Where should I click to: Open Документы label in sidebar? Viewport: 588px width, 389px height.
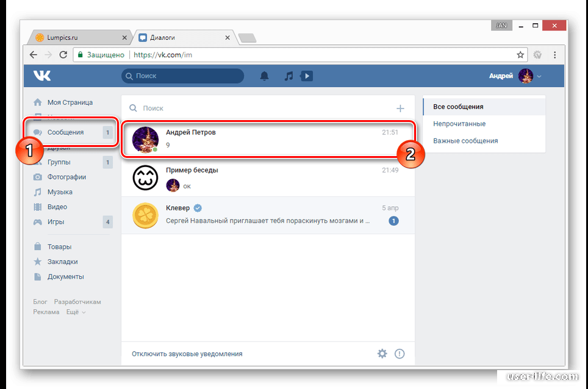66,277
